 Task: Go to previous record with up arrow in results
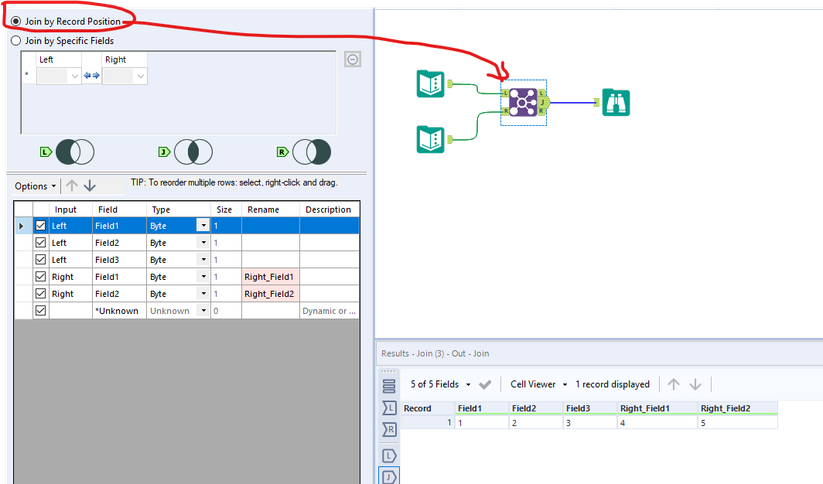click(673, 384)
